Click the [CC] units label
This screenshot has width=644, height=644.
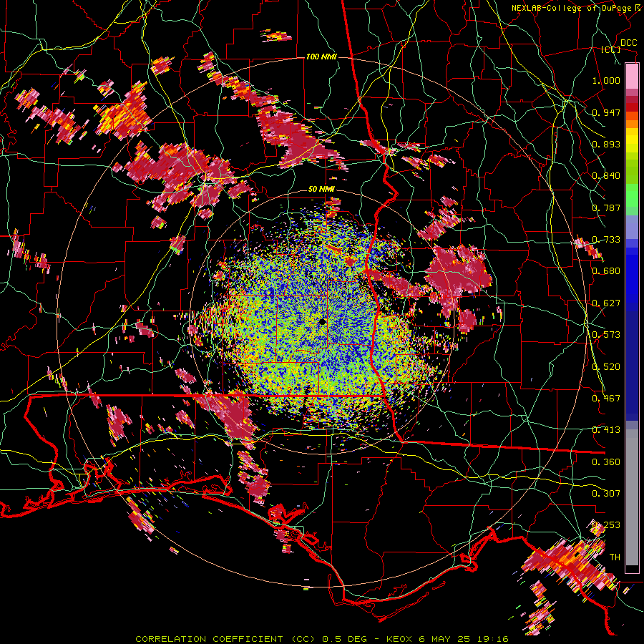point(611,49)
